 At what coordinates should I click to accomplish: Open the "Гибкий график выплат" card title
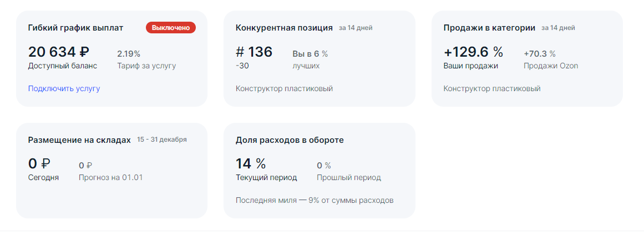click(x=75, y=28)
